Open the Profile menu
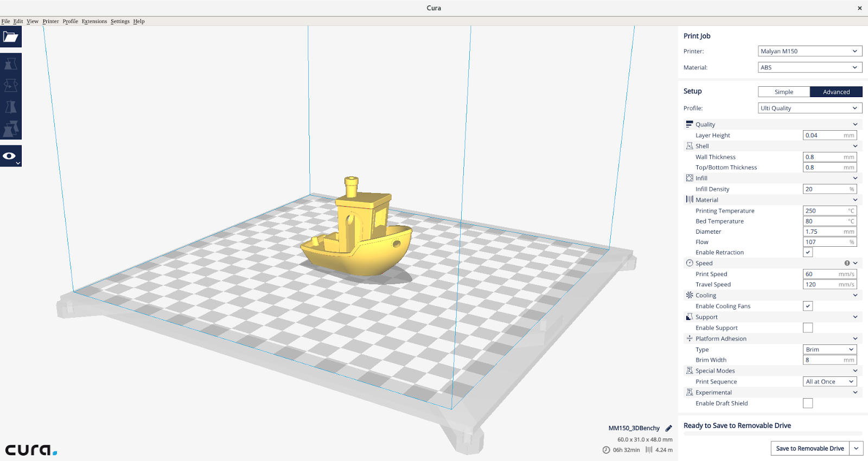Screen dimensions: 868x461 [x=70, y=21]
